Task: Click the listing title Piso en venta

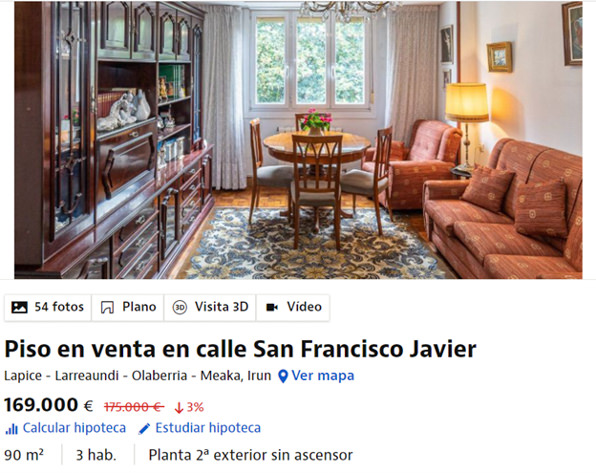Action: click(x=240, y=349)
